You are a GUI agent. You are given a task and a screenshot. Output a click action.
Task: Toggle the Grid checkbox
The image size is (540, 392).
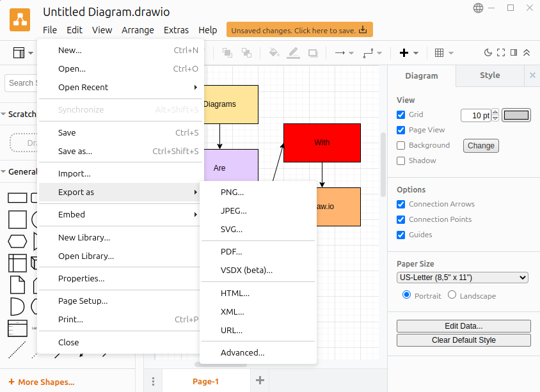(401, 114)
